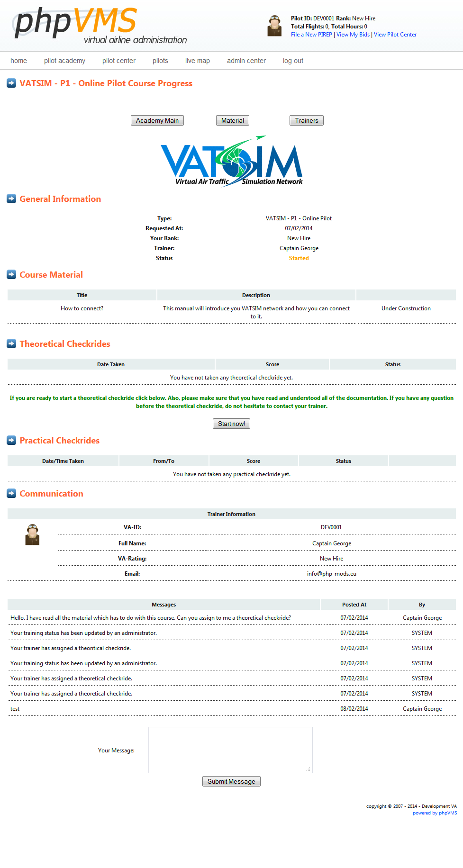Click the 'Started' status value
The width and height of the screenshot is (463, 868).
click(x=299, y=258)
